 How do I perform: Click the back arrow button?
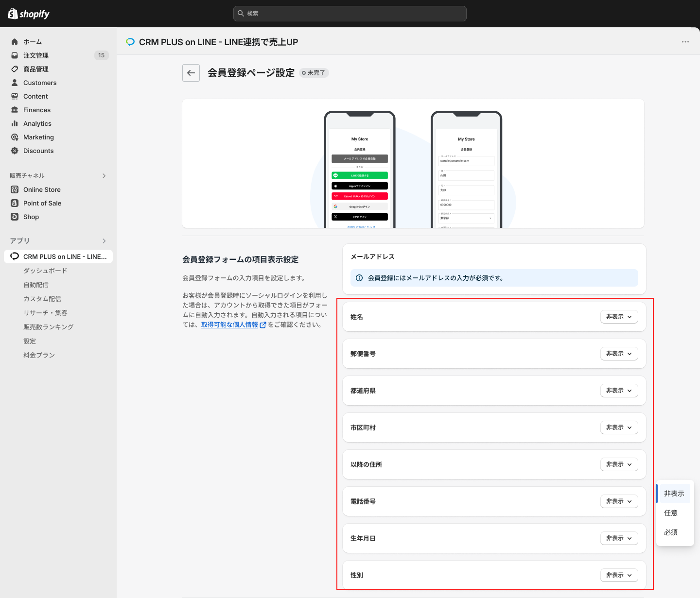(191, 73)
